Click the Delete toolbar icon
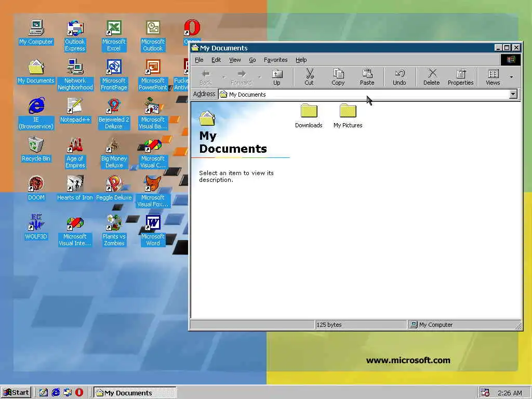 [x=432, y=77]
